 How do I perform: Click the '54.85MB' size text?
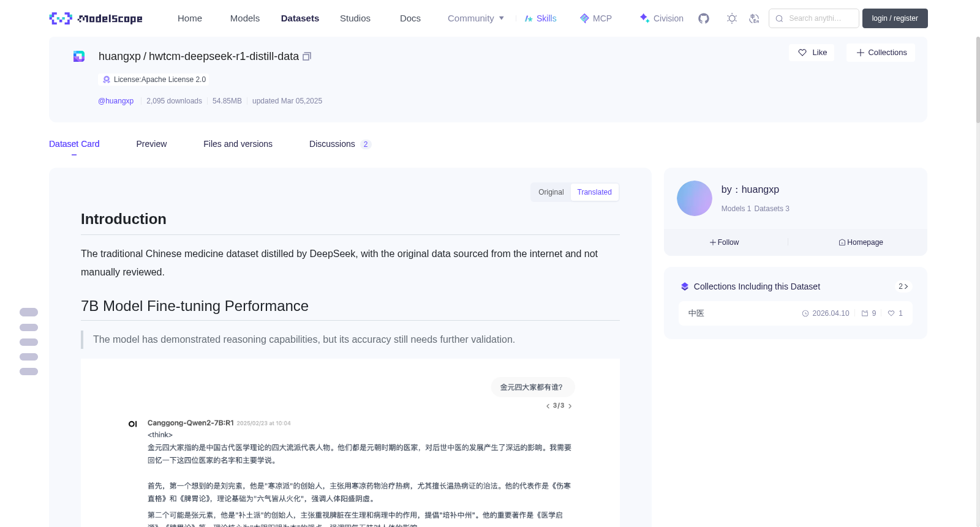coord(227,101)
